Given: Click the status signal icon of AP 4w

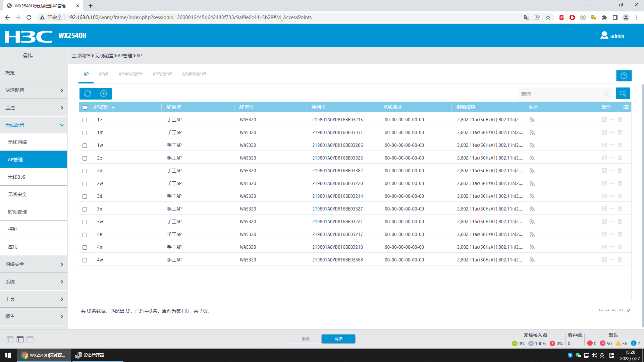Looking at the screenshot, I should [x=532, y=260].
